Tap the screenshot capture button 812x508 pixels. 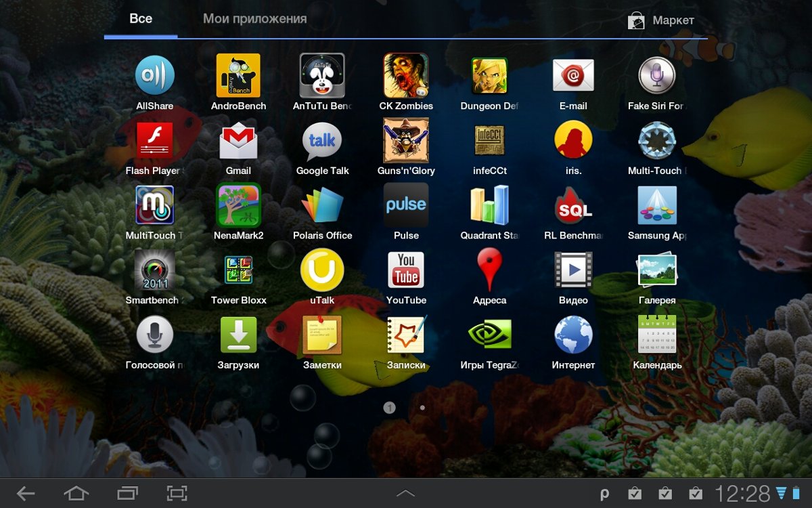pos(177,494)
